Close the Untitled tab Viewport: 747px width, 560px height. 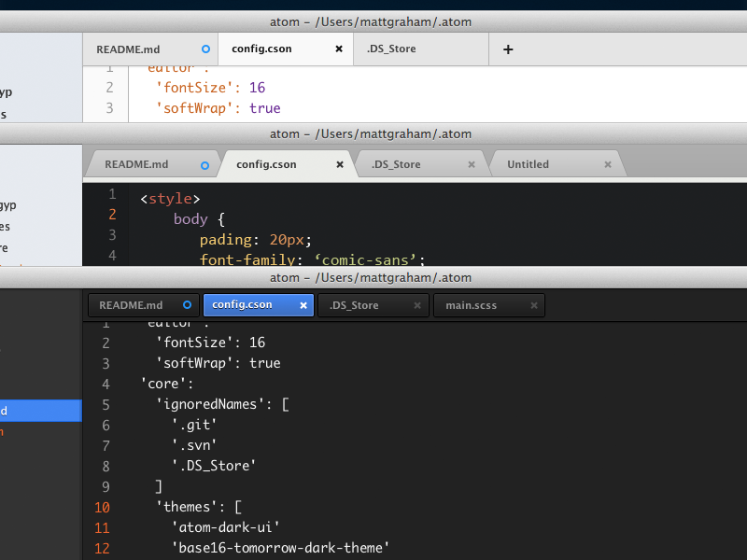point(607,164)
